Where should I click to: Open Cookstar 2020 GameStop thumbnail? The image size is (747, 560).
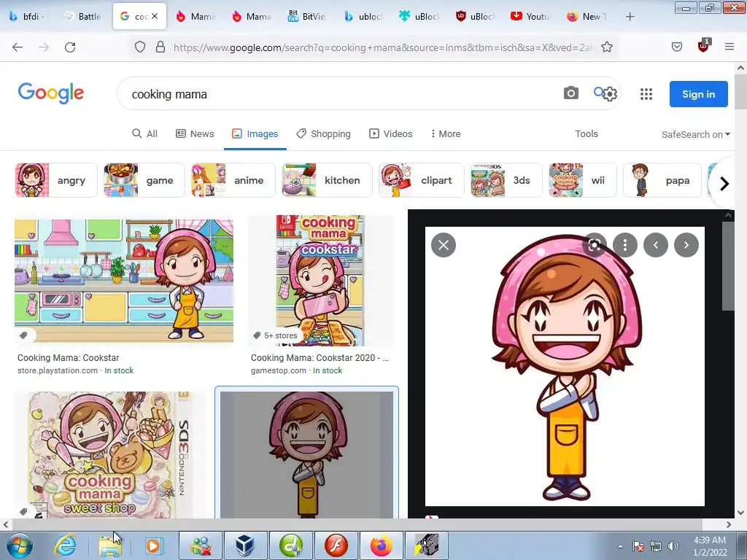pos(320,281)
